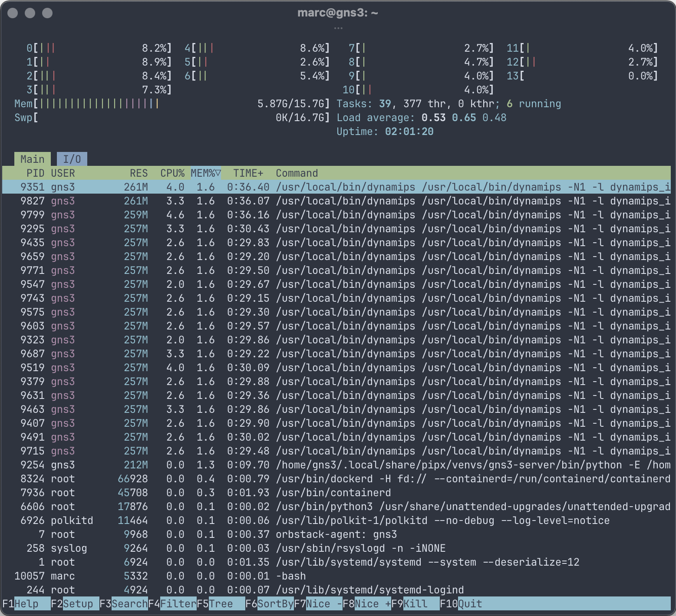Select the orbstack-agent: gns3 process row
This screenshot has height=616, width=676.
[336, 534]
